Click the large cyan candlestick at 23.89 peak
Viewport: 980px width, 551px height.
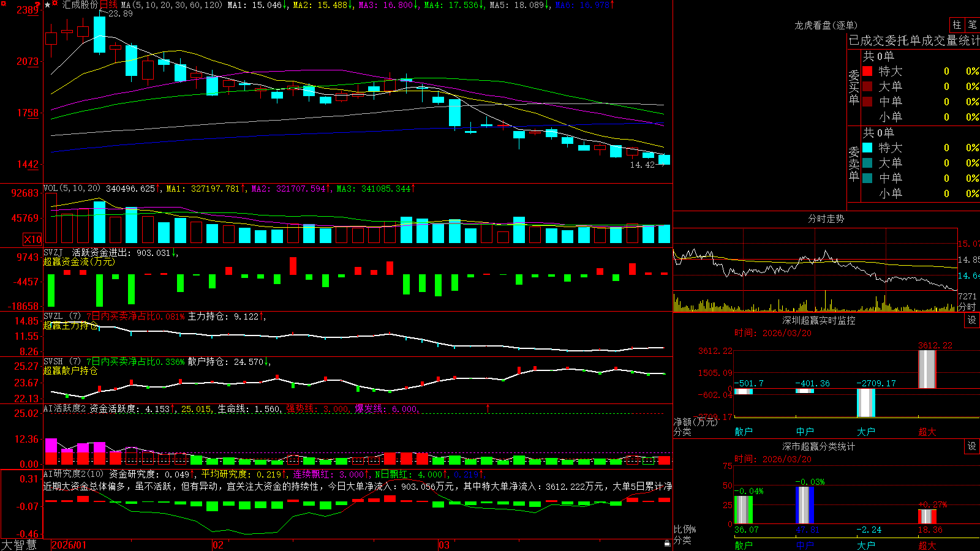coord(99,35)
